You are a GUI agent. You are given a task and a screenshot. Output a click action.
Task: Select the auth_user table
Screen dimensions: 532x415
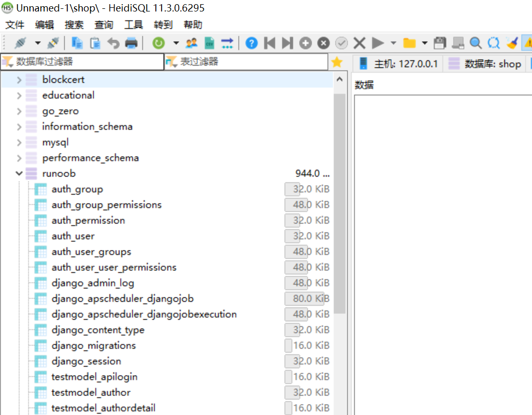(x=73, y=236)
